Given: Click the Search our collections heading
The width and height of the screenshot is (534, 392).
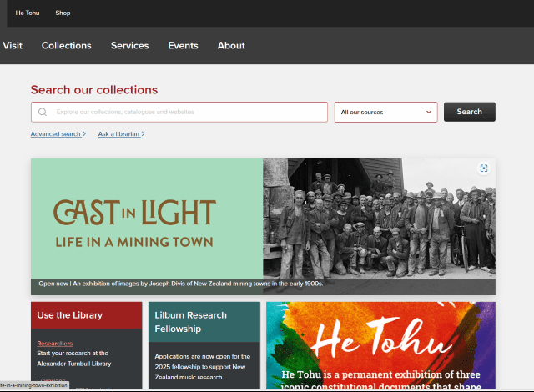Looking at the screenshot, I should (94, 90).
